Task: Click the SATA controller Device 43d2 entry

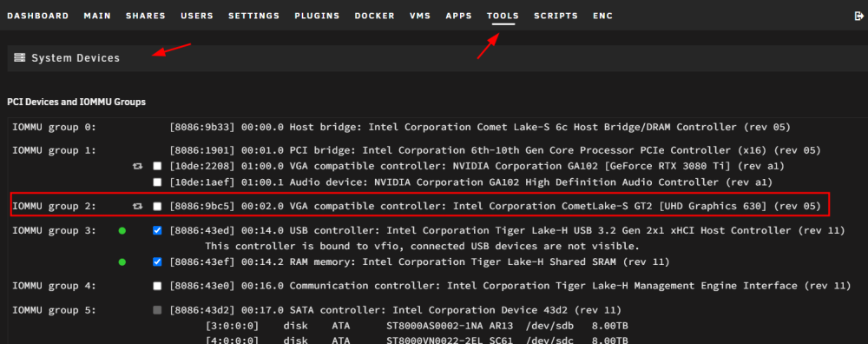Action: click(396, 310)
